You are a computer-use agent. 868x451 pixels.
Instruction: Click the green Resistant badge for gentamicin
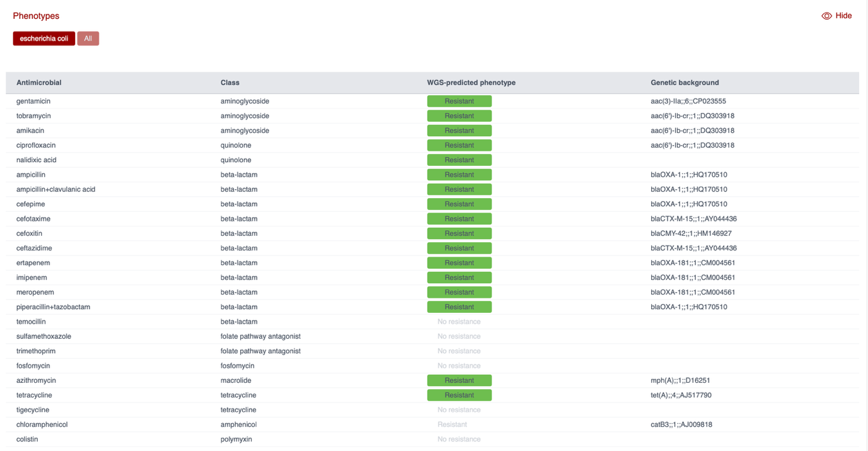click(459, 101)
